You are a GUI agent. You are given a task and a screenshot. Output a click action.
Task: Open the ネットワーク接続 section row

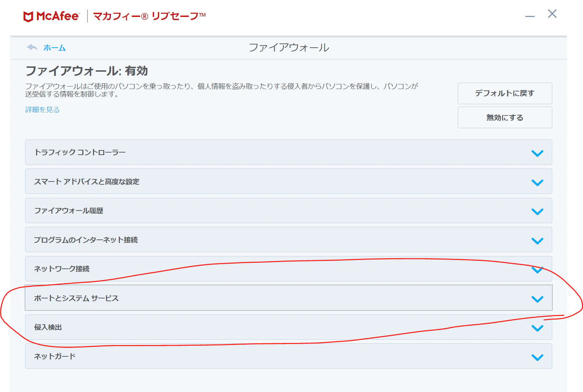(288, 269)
